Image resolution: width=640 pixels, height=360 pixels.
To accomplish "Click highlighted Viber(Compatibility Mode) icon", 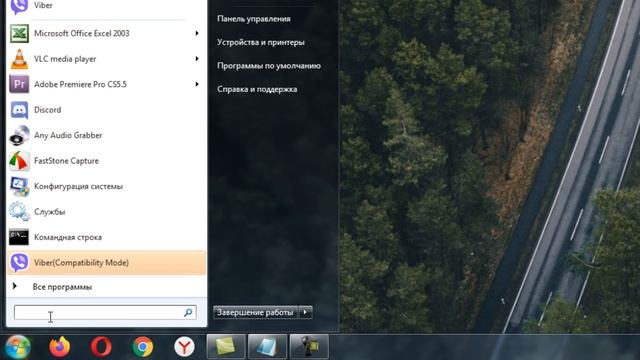I will 19,262.
